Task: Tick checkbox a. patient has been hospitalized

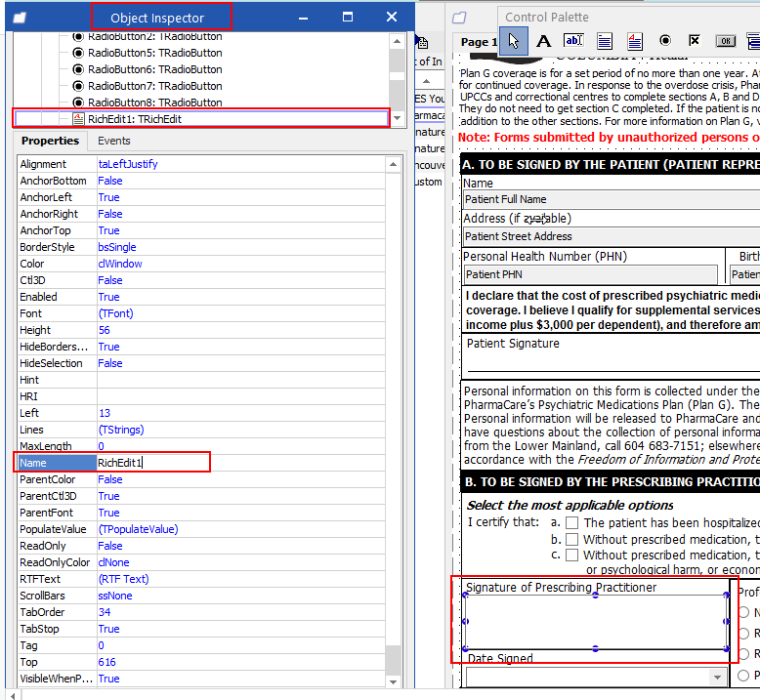Action: click(x=572, y=522)
